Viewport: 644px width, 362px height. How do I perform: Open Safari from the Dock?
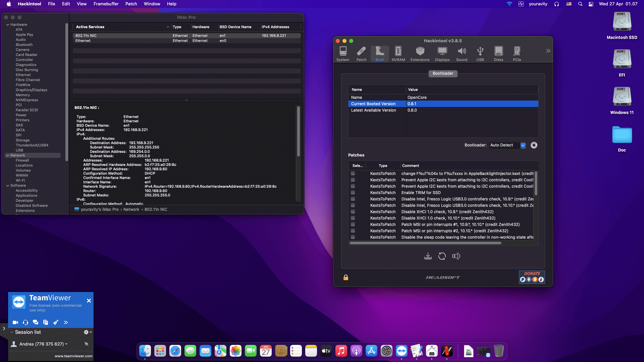[175, 351]
